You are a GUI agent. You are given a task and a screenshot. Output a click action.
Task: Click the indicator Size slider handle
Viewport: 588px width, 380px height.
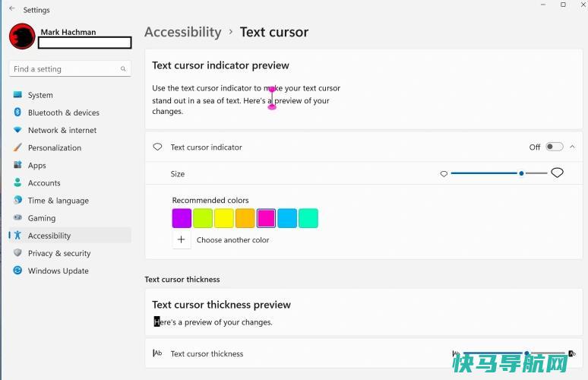pos(521,173)
